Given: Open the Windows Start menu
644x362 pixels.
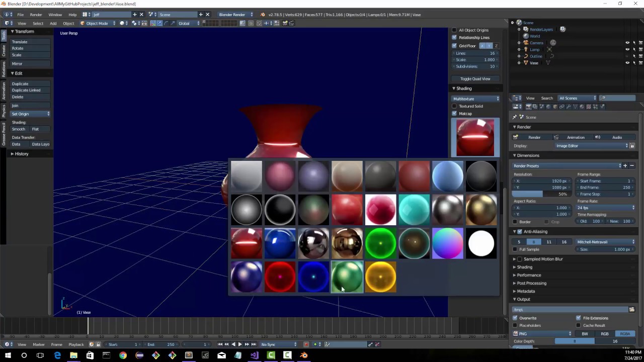Looking at the screenshot, I should click(x=8, y=355).
